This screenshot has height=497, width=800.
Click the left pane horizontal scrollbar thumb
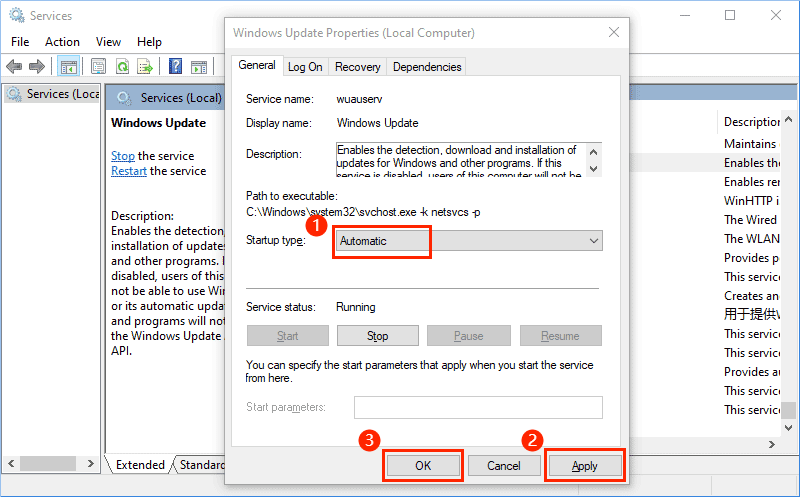pyautogui.click(x=48, y=463)
